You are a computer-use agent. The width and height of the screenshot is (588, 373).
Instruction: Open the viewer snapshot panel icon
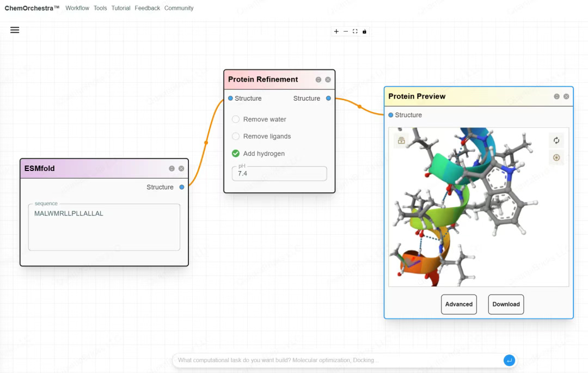pyautogui.click(x=401, y=140)
